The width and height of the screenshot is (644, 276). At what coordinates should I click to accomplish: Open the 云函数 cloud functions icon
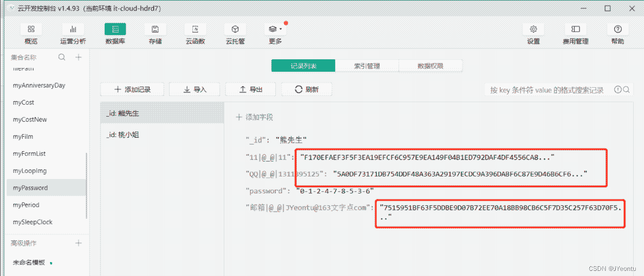click(x=195, y=30)
